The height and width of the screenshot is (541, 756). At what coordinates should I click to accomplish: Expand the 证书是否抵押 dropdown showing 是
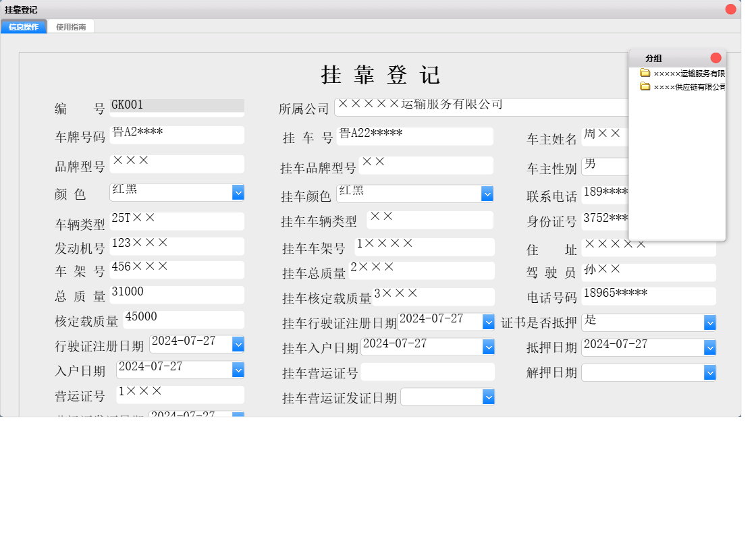pyautogui.click(x=709, y=322)
